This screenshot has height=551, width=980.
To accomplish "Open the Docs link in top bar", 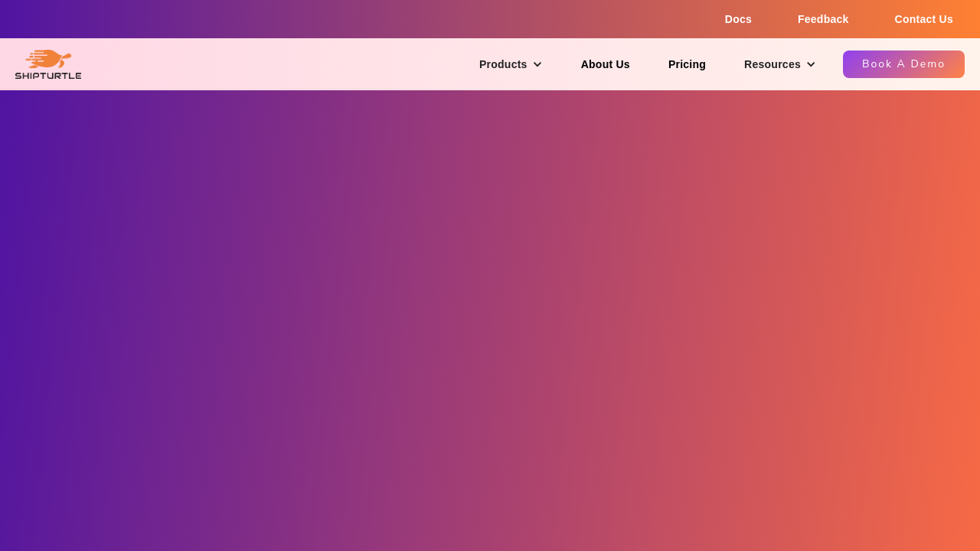I will (x=738, y=19).
